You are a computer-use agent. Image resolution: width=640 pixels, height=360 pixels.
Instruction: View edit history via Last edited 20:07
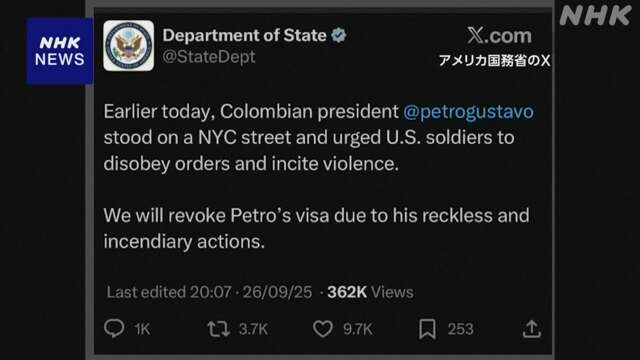click(169, 292)
